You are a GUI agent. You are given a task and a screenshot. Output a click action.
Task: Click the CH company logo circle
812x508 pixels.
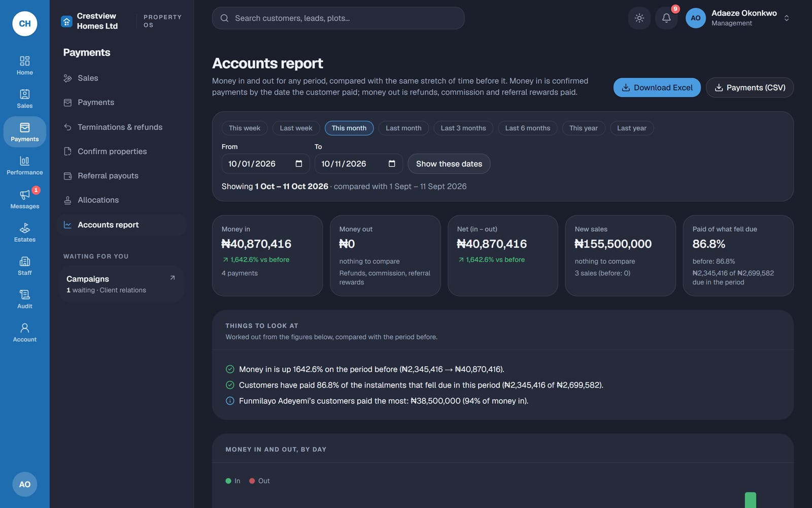click(25, 23)
